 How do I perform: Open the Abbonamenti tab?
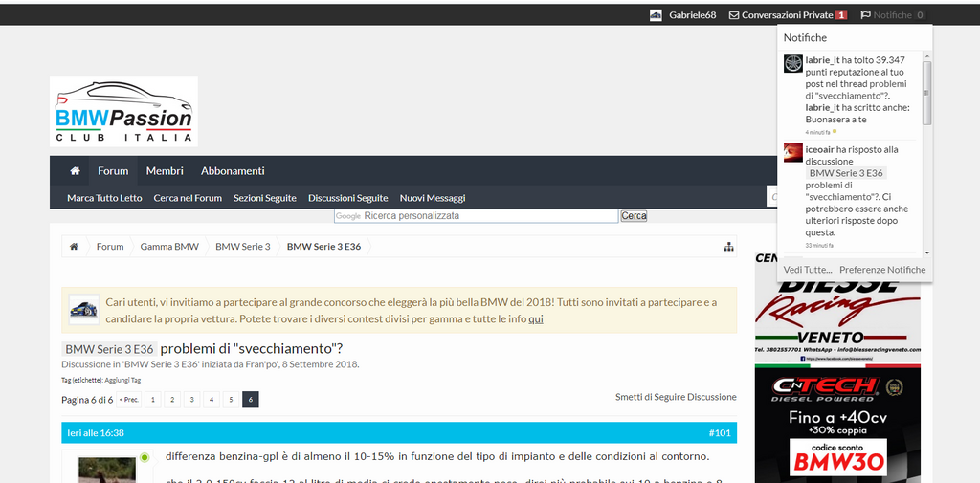(233, 170)
